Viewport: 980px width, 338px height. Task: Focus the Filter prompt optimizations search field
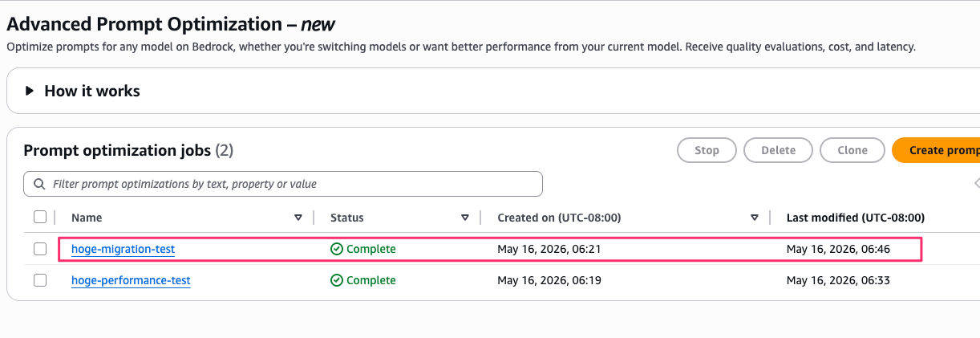(x=283, y=184)
